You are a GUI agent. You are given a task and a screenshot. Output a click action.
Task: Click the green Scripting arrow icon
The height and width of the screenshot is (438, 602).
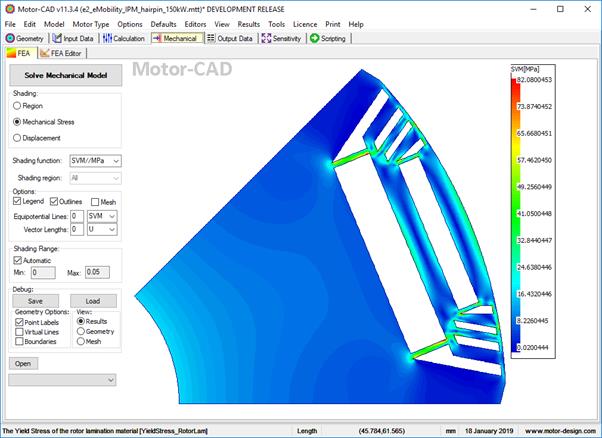point(314,38)
